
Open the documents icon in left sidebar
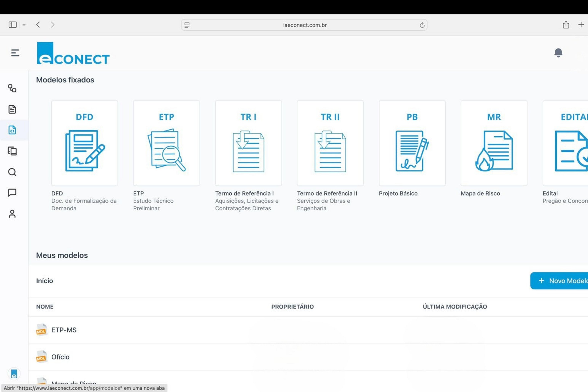coord(12,109)
